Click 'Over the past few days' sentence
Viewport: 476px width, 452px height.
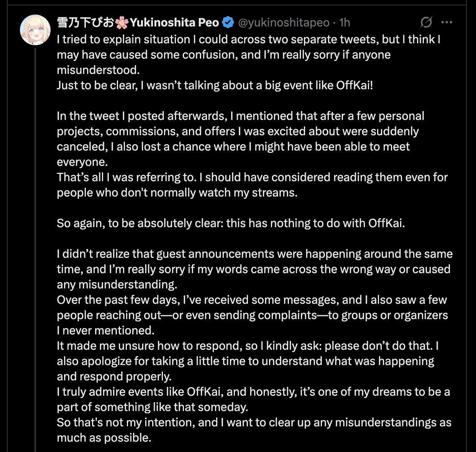point(252,315)
